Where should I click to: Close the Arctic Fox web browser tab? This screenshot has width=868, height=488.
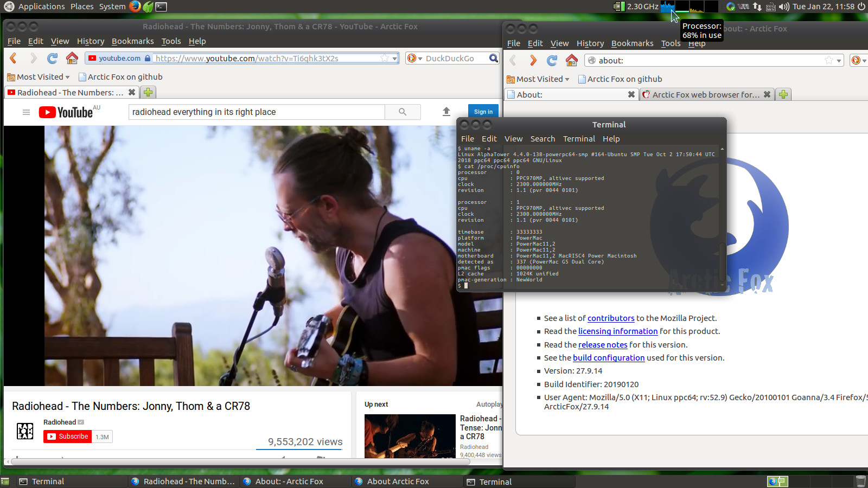click(x=767, y=94)
